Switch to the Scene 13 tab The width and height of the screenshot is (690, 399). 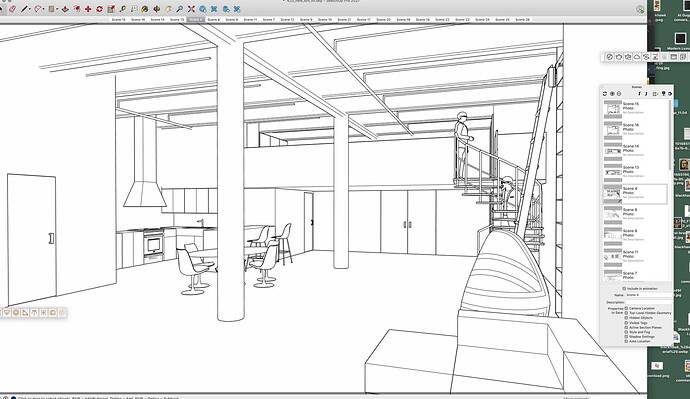[x=177, y=19]
